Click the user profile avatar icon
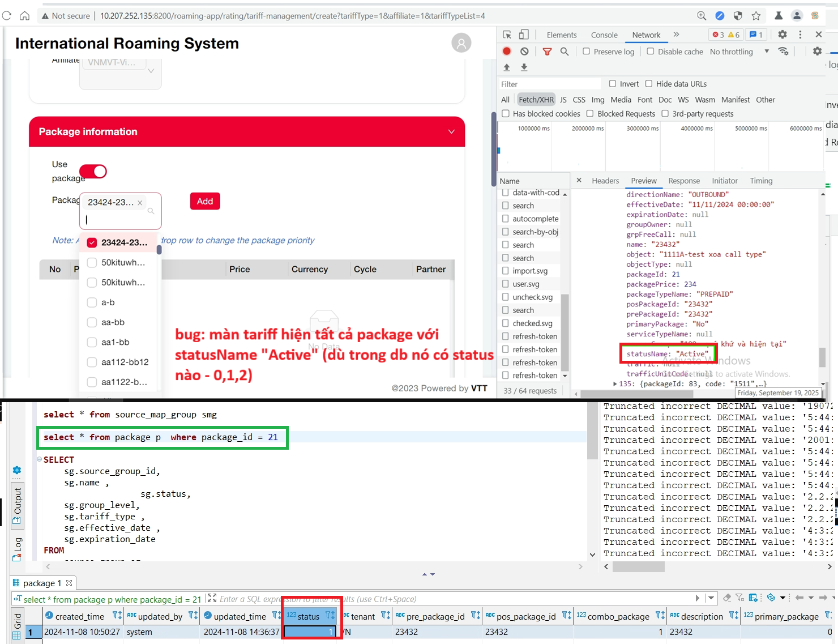Viewport: 838px width, 644px height. tap(461, 43)
